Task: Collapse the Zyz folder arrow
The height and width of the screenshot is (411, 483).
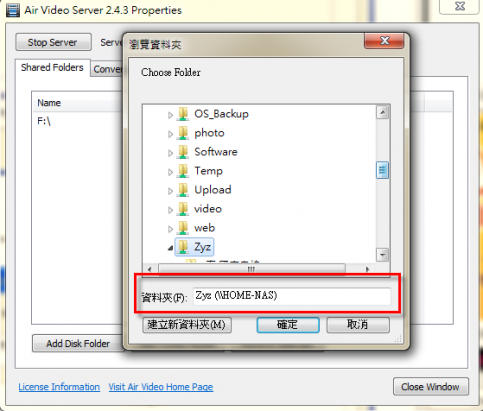Action: click(170, 248)
